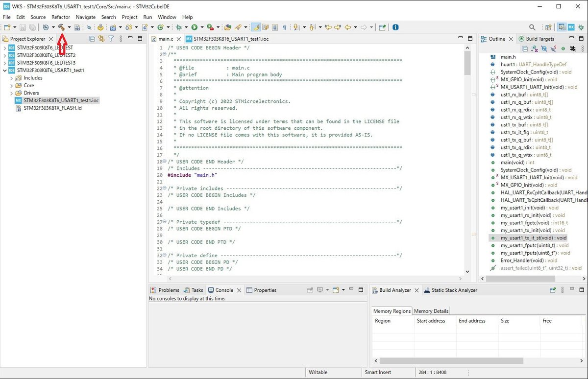Image resolution: width=588 pixels, height=379 pixels.
Task: Toggle Link with Editor in Project Explorer
Action: (x=101, y=39)
